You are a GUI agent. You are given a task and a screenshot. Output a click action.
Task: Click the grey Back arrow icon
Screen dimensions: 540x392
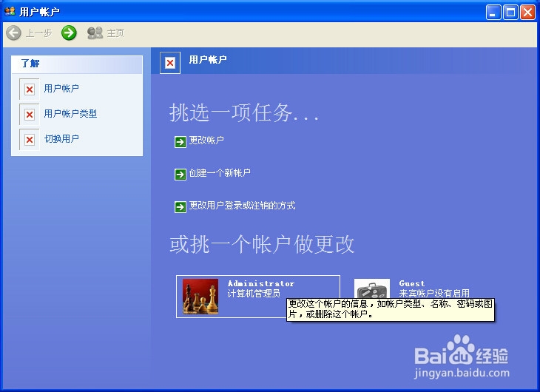click(x=14, y=33)
